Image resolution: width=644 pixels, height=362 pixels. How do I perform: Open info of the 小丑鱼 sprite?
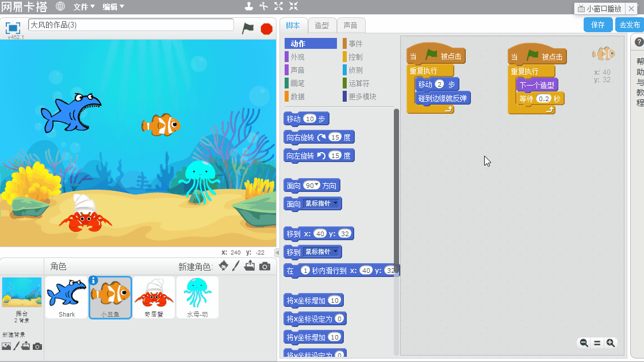94,280
